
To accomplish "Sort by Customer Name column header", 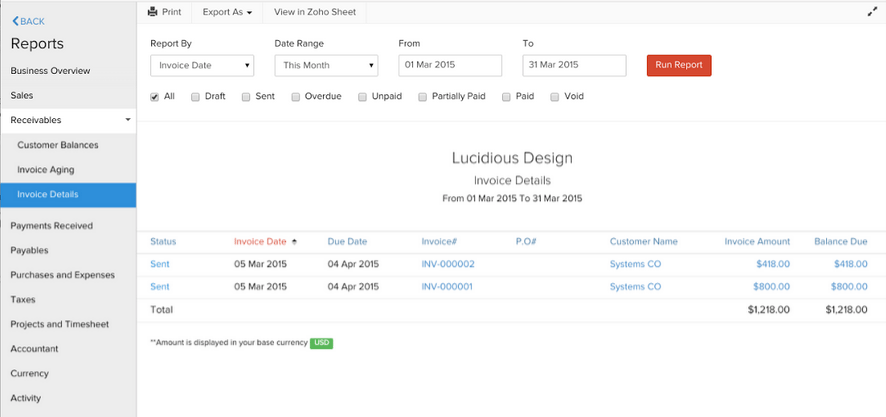I will click(644, 242).
